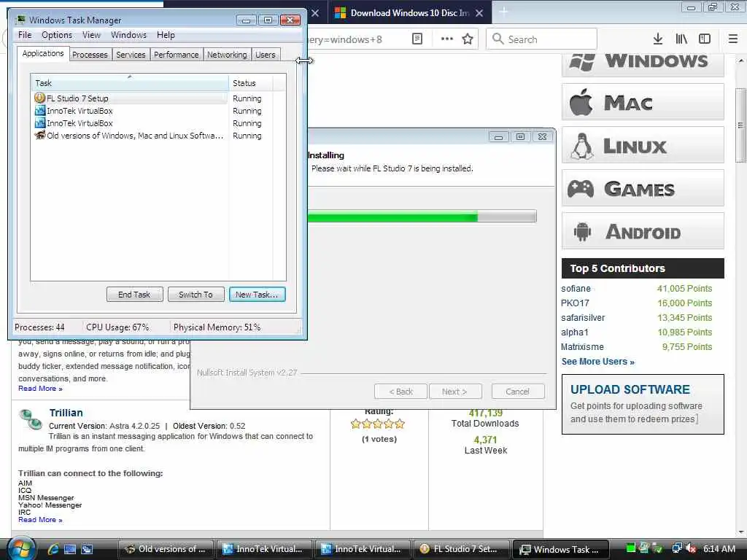This screenshot has height=560, width=747.
Task: Click green Task Manager CPU tray icon
Action: [630, 548]
